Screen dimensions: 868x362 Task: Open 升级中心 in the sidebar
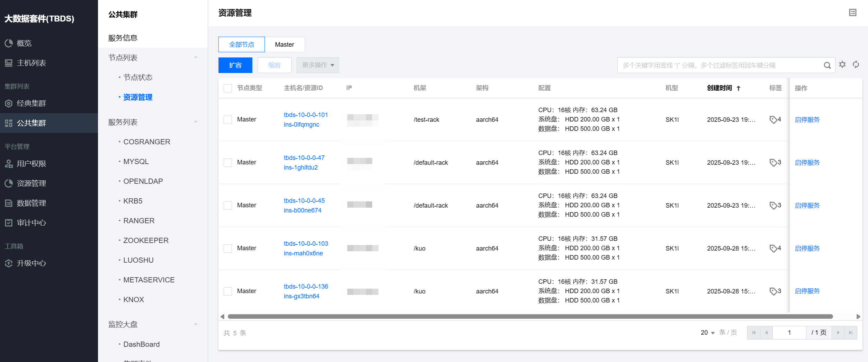31,263
